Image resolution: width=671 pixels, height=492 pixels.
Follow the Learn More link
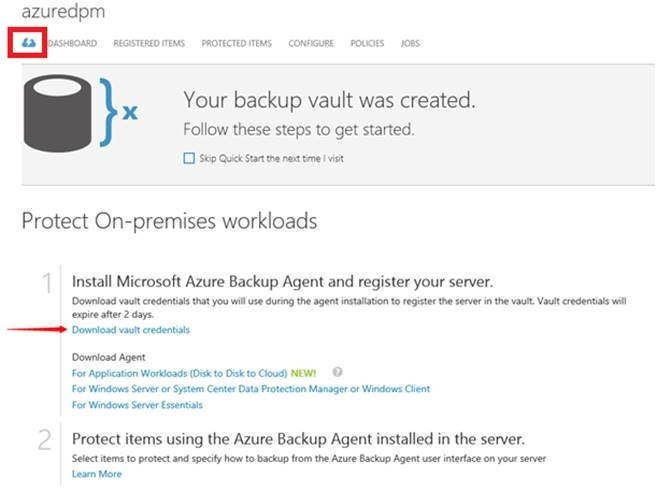[97, 473]
